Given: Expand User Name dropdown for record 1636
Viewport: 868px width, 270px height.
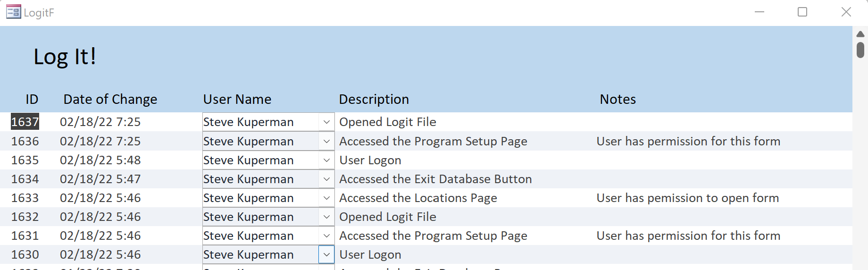Looking at the screenshot, I should [x=326, y=141].
